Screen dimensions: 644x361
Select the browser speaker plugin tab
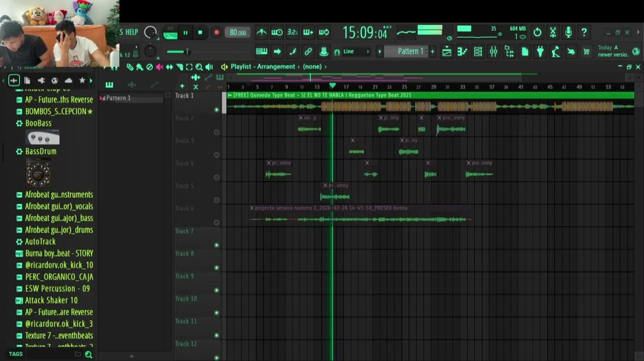41,80
